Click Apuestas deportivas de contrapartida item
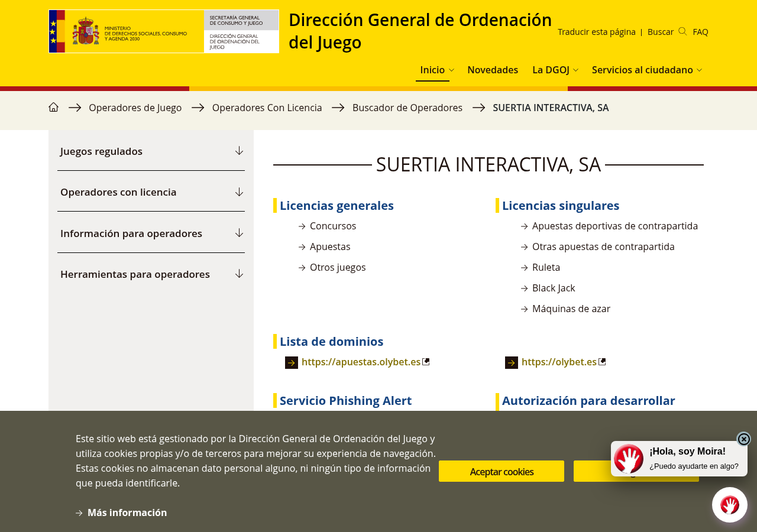The image size is (757, 532). [615, 226]
